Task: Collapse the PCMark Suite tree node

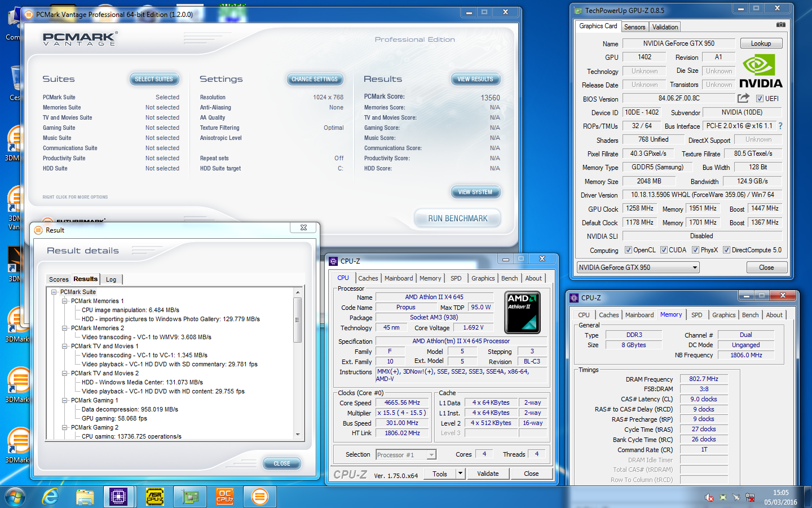Action: tap(54, 292)
